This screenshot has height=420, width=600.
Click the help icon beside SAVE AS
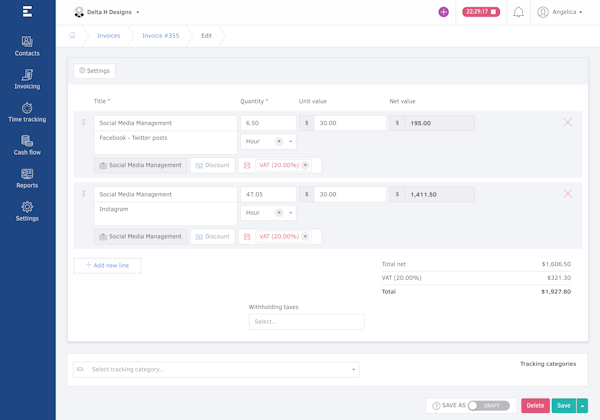tap(436, 406)
